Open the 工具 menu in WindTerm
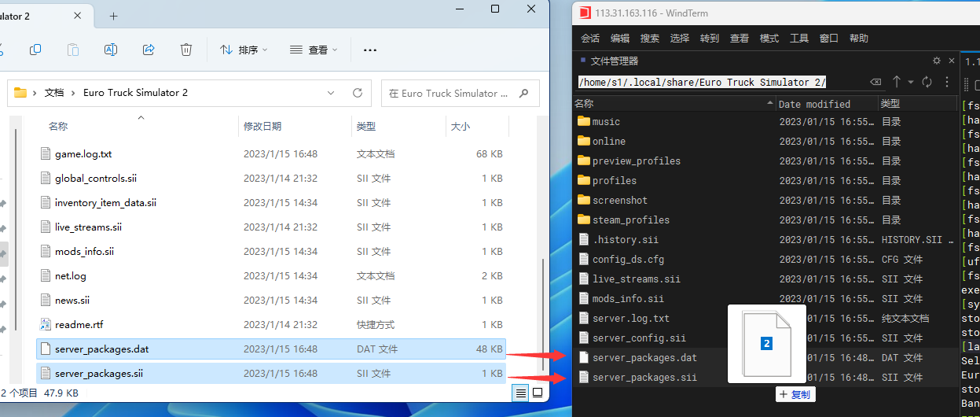The width and height of the screenshot is (980, 417). point(799,39)
